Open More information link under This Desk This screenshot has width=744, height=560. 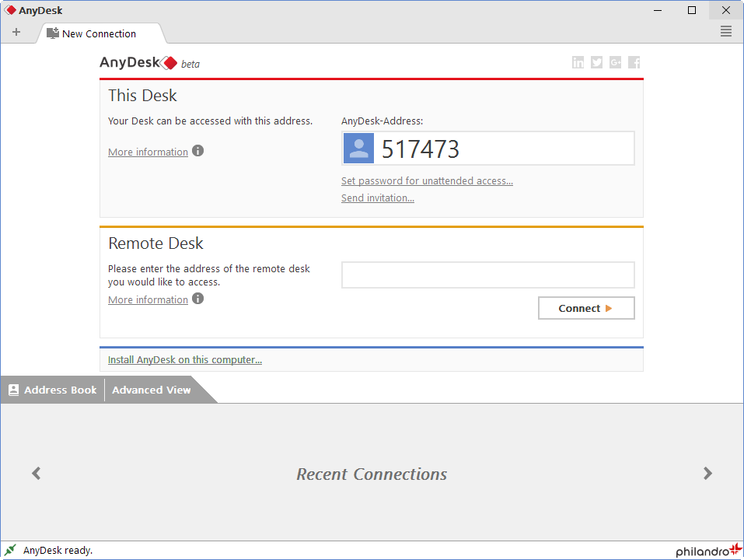click(x=148, y=152)
